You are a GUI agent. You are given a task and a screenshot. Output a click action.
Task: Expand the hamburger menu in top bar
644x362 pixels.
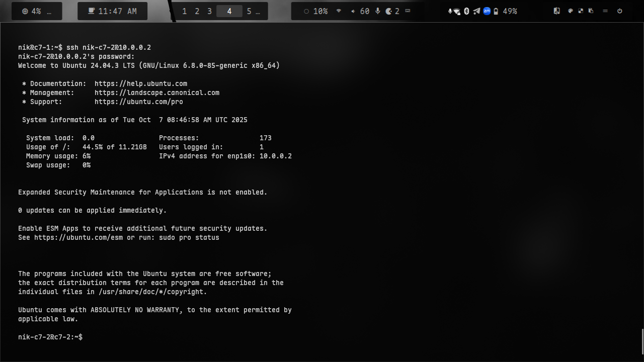point(605,11)
